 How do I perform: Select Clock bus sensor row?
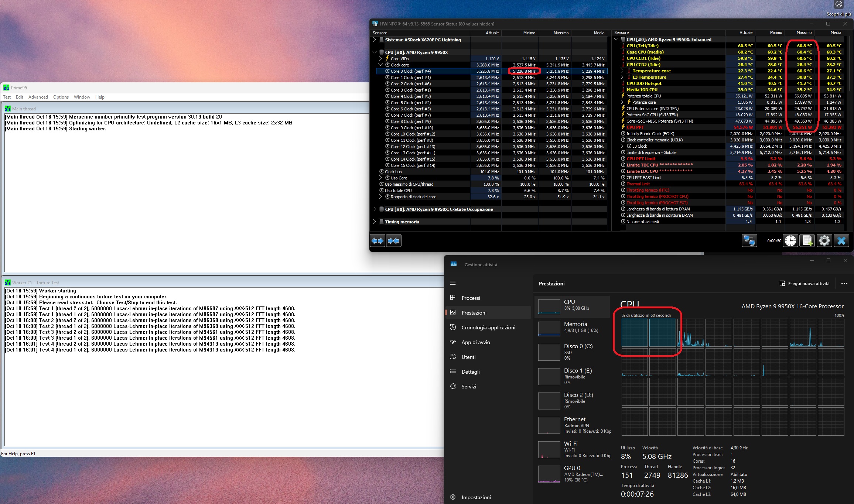(491, 172)
